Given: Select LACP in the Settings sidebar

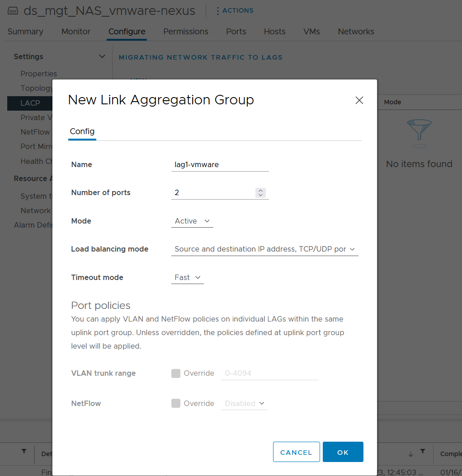Looking at the screenshot, I should coord(30,103).
